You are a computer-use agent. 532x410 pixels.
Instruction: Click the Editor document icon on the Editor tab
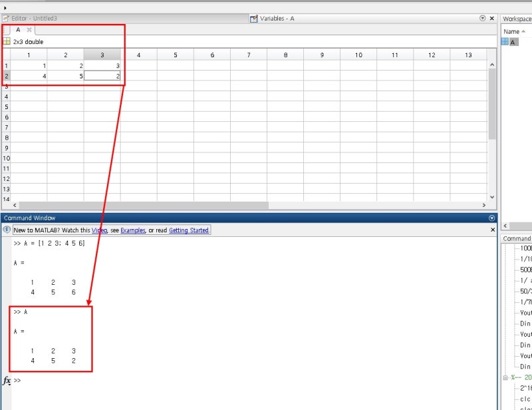coord(5,19)
